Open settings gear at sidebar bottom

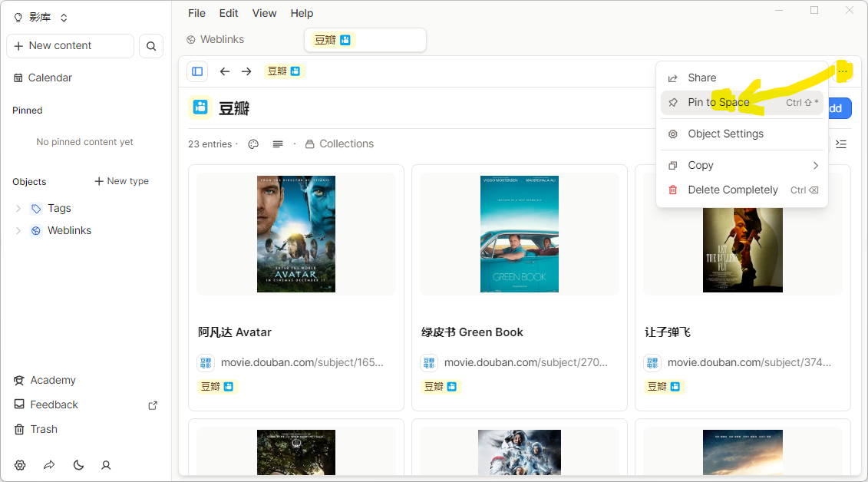click(20, 465)
